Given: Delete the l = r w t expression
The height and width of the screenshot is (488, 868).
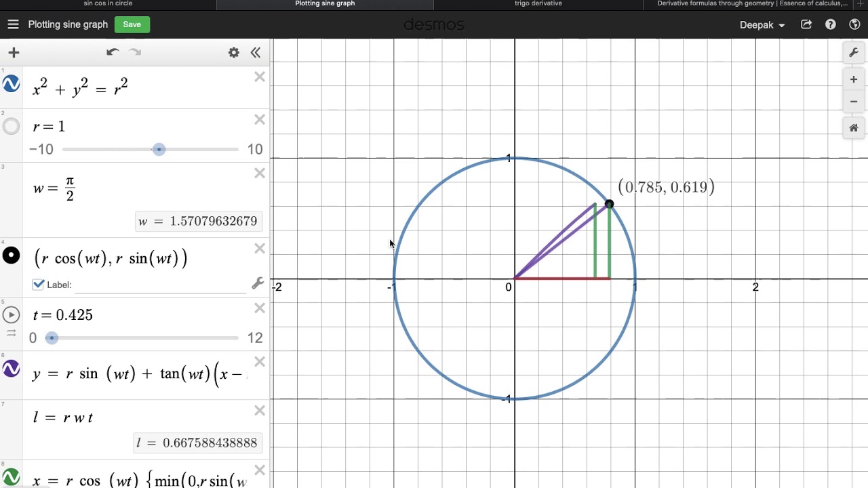Looking at the screenshot, I should 260,411.
